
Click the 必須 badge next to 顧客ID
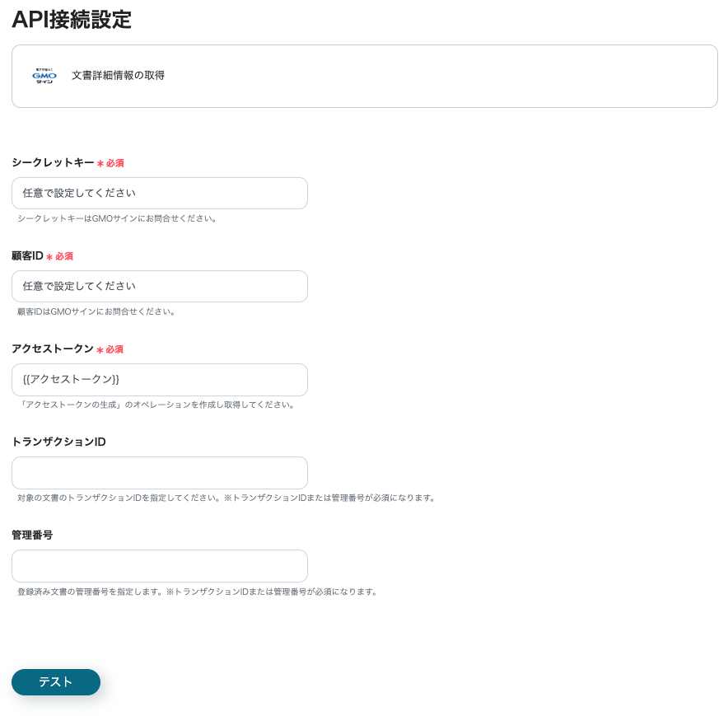click(x=61, y=256)
